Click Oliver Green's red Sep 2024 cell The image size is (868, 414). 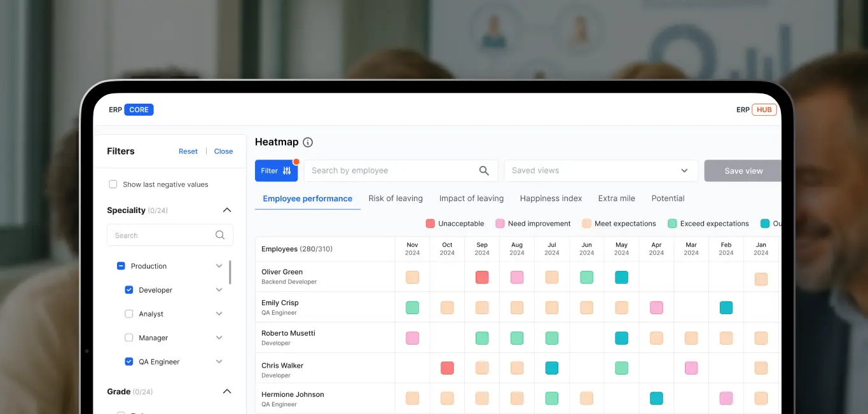[x=482, y=277]
